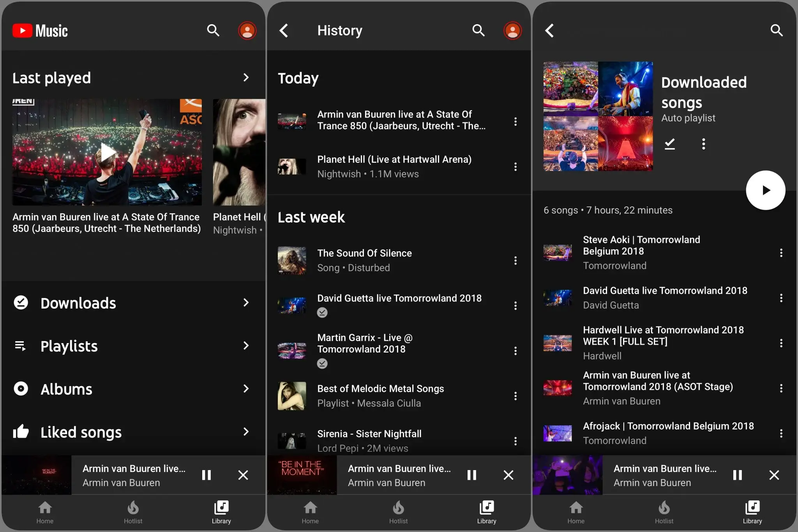Switch to Home tab in the History screen
The height and width of the screenshot is (532, 798).
click(310, 512)
